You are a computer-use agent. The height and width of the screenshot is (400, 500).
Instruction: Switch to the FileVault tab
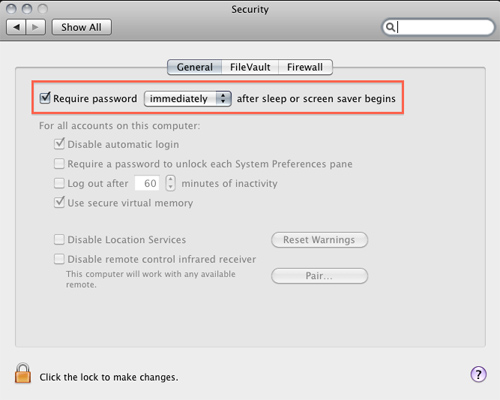click(x=250, y=67)
